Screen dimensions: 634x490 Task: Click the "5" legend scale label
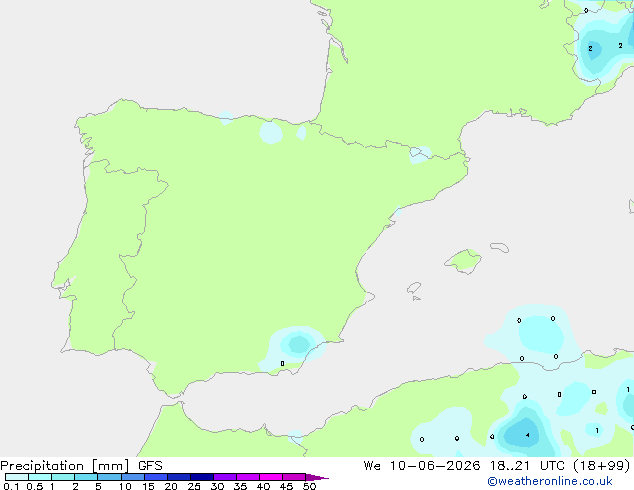click(98, 486)
